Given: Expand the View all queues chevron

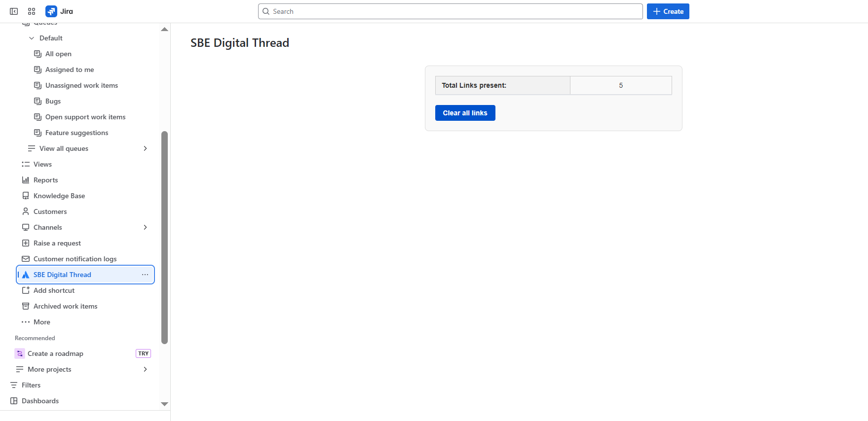Looking at the screenshot, I should coord(145,148).
